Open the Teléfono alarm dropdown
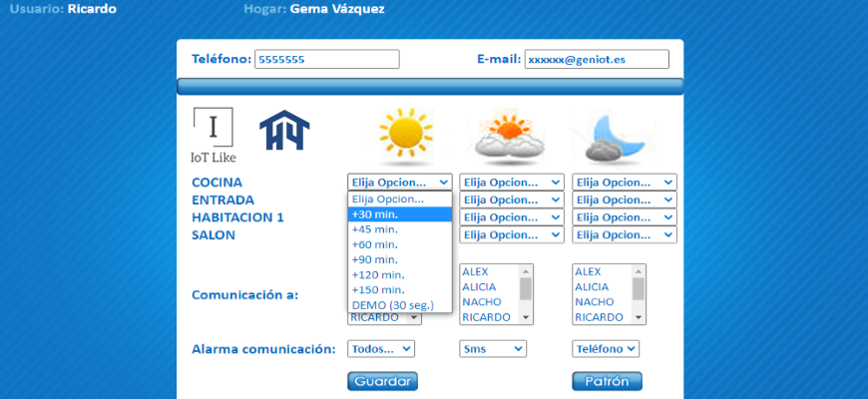The height and width of the screenshot is (399, 868). tap(606, 349)
